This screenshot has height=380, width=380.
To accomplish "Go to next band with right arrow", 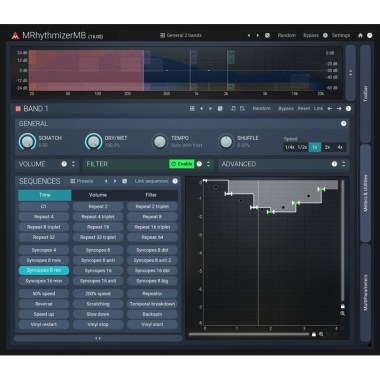I will tap(339, 109).
